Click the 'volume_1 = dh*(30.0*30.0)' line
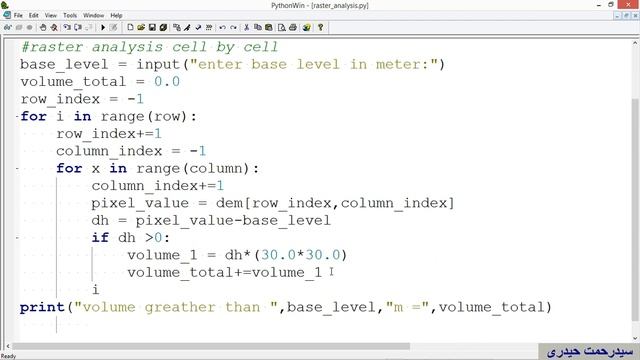 237,255
